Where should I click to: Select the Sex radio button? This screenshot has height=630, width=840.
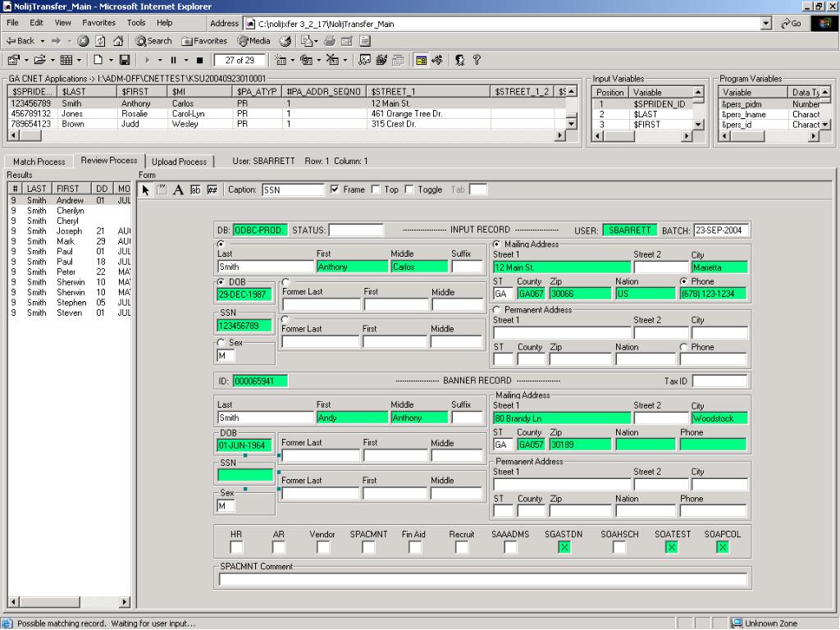click(x=221, y=342)
